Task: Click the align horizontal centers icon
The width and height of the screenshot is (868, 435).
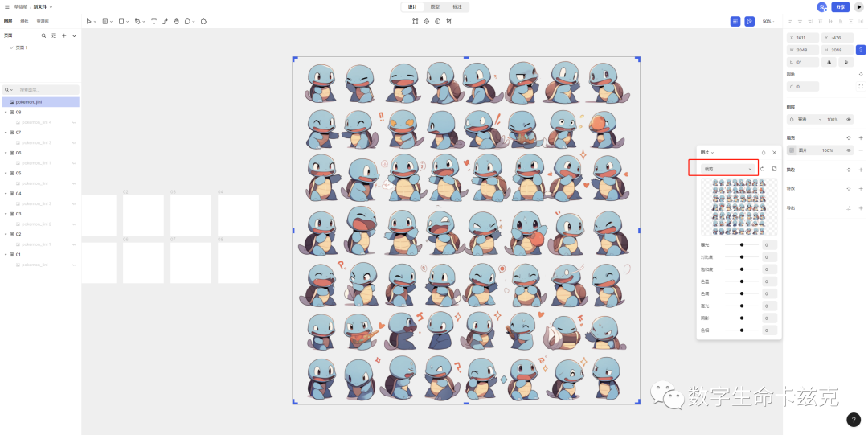Action: (x=800, y=21)
